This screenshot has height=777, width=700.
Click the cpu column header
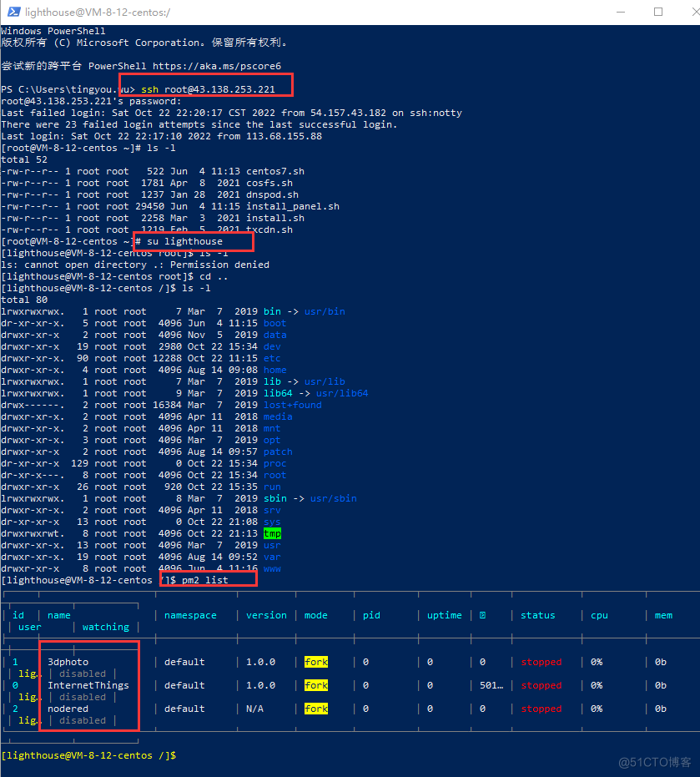[x=599, y=615]
